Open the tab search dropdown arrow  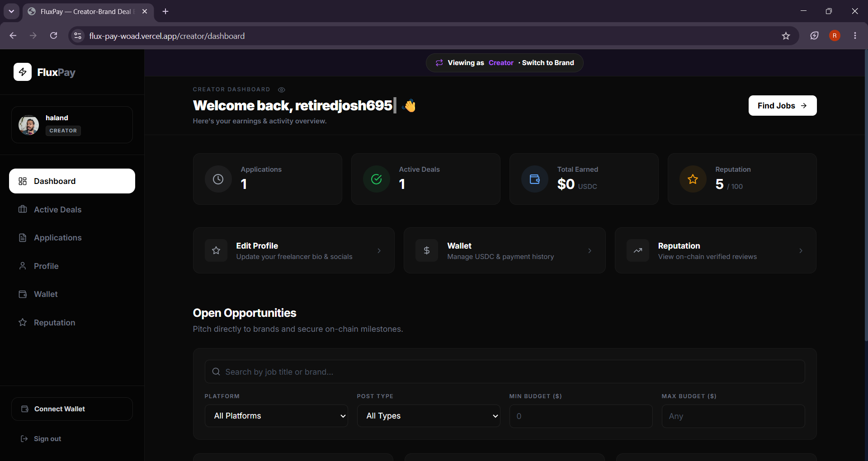coord(11,11)
